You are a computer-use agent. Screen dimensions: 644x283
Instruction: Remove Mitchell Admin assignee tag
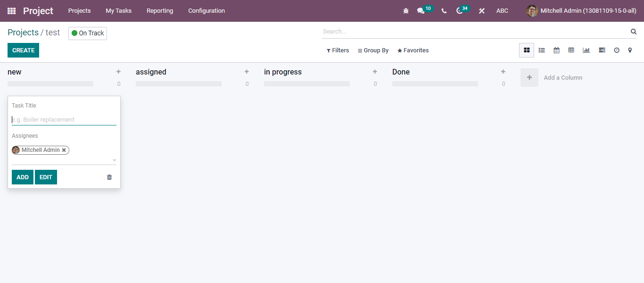tap(64, 150)
